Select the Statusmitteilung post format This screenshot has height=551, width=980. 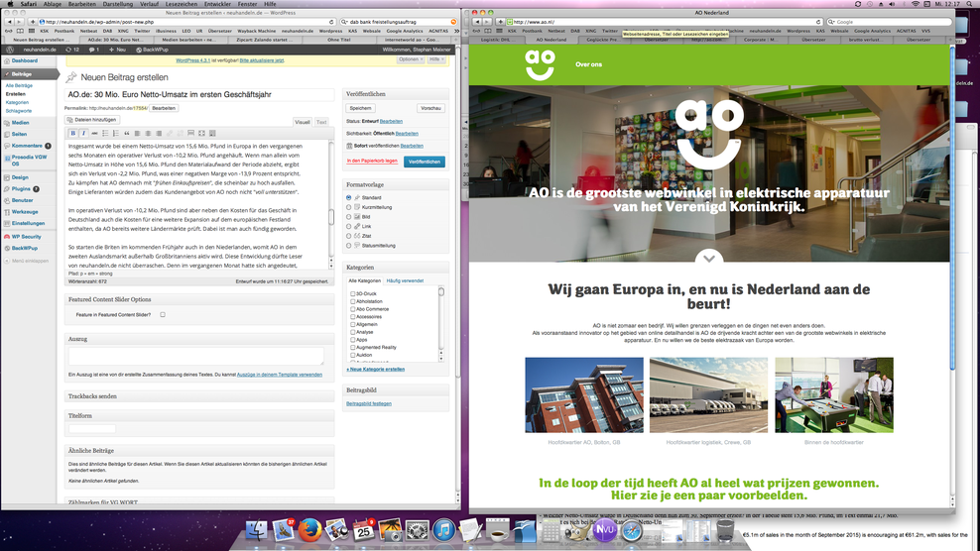[x=349, y=246]
